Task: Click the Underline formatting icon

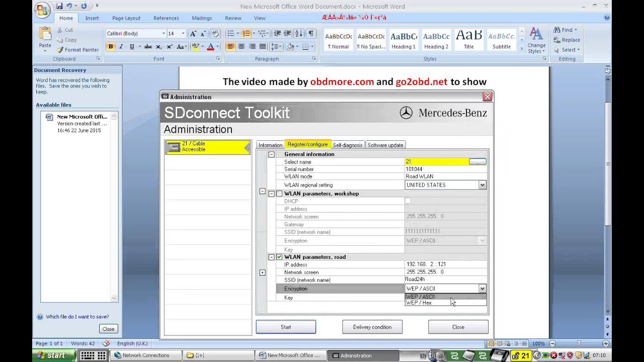Action: tap(132, 47)
